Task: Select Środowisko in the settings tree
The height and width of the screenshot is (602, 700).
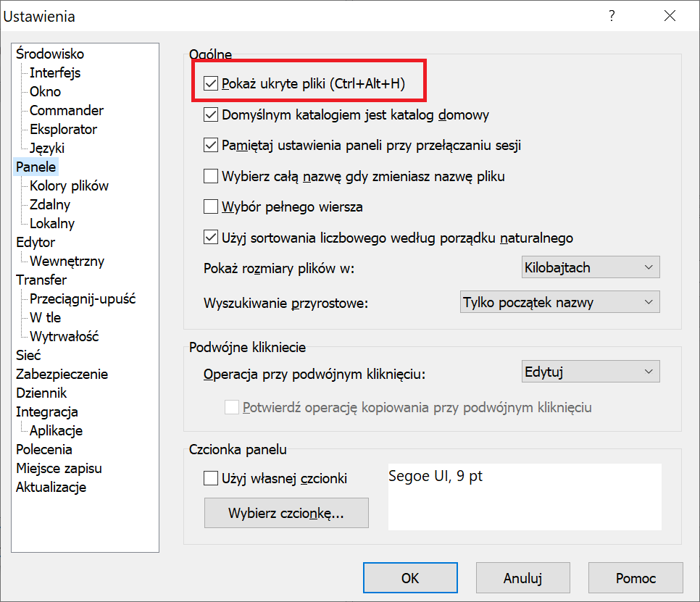Action: point(50,54)
